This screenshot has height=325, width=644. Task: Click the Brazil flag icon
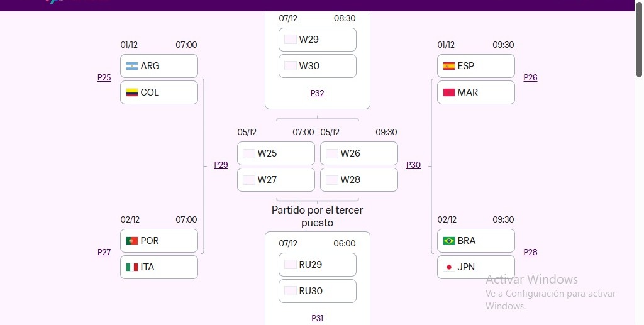click(x=449, y=241)
